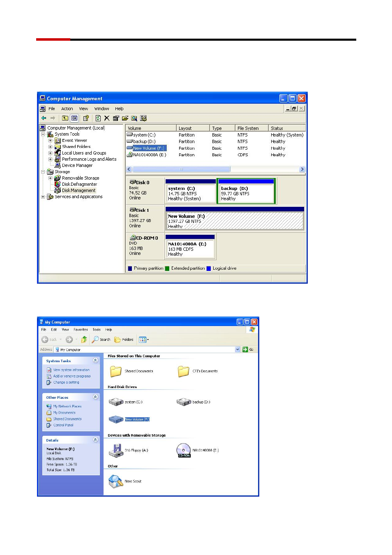Select Disk Management tree item
The image size is (392, 555).
(x=78, y=190)
